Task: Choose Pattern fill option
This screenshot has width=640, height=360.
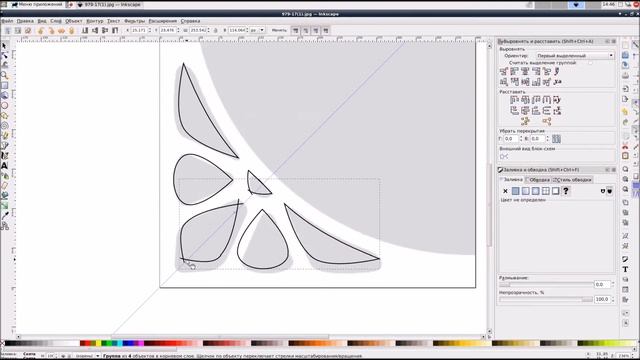Action: pyautogui.click(x=545, y=191)
